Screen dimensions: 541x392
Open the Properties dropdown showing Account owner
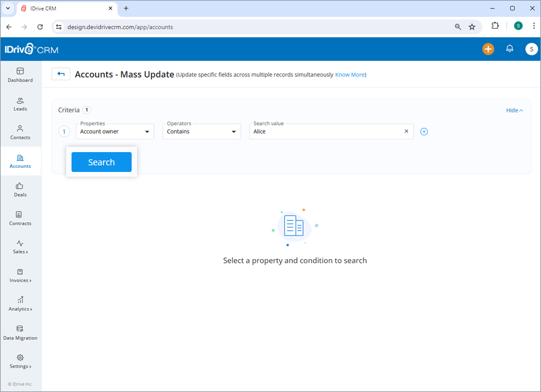click(x=114, y=131)
